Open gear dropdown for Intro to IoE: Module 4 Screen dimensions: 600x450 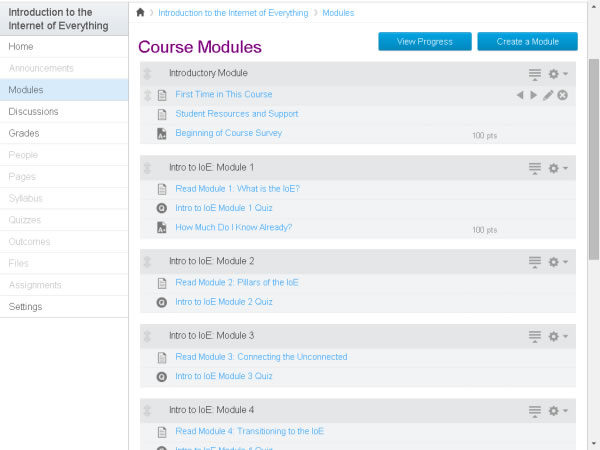[557, 411]
